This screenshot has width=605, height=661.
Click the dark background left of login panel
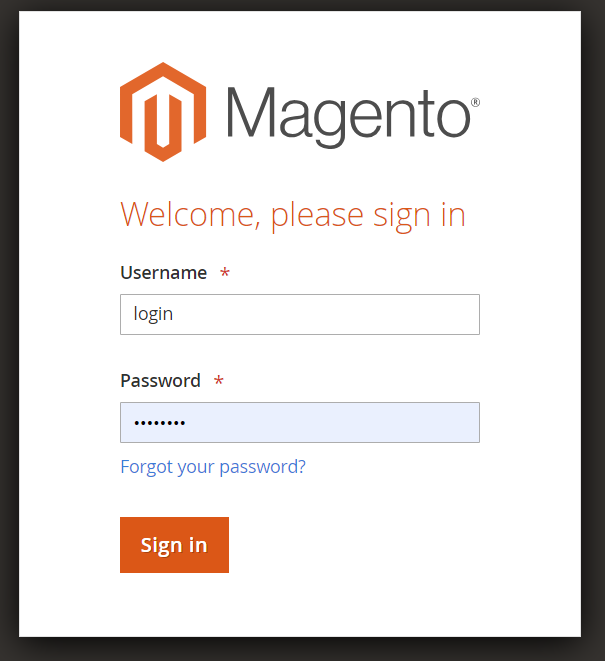9,330
